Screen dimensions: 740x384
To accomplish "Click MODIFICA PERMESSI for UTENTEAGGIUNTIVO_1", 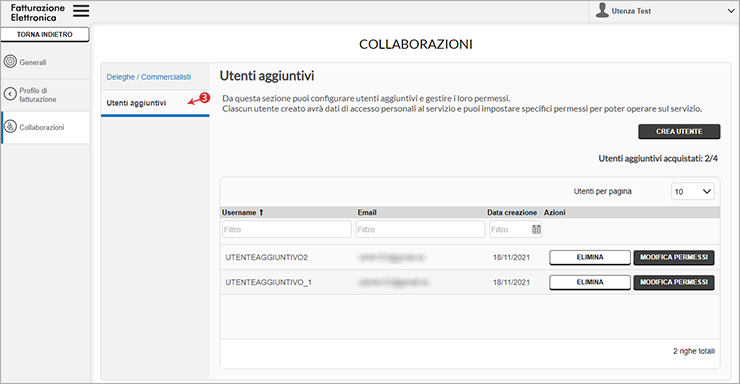I will 674,282.
